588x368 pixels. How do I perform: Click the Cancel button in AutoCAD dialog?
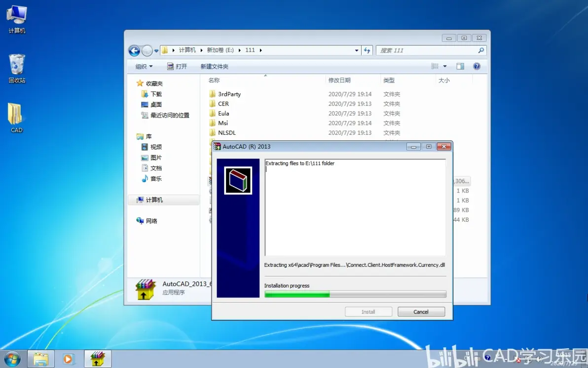pyautogui.click(x=421, y=312)
